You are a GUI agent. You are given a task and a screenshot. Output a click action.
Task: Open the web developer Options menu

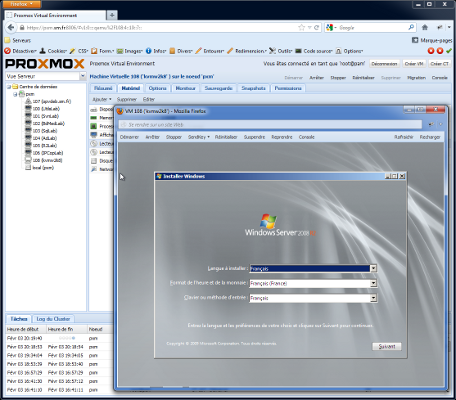click(349, 51)
